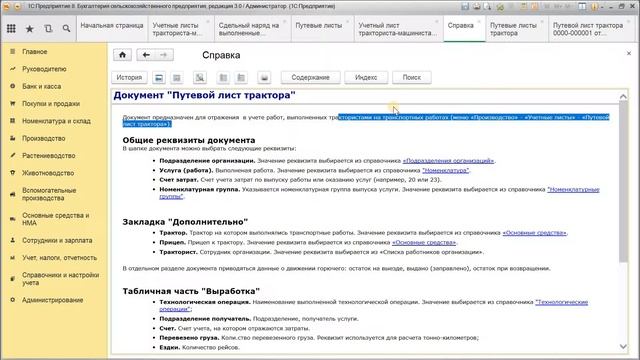Click the История button
The width and height of the screenshot is (640, 360).
129,78
